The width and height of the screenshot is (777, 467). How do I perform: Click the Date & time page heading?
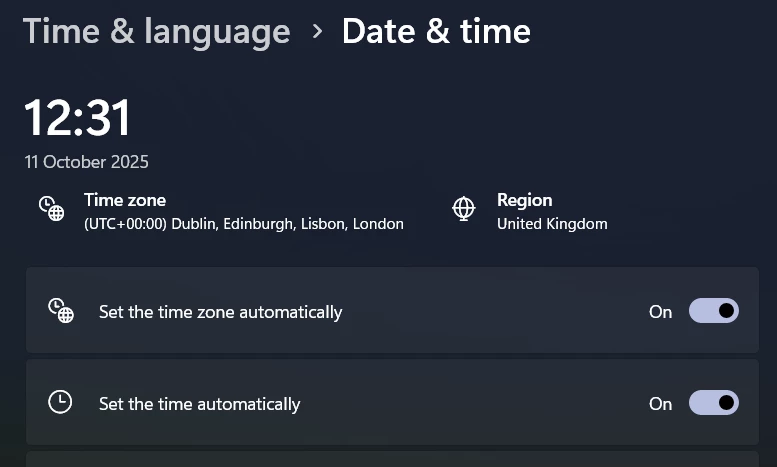436,31
